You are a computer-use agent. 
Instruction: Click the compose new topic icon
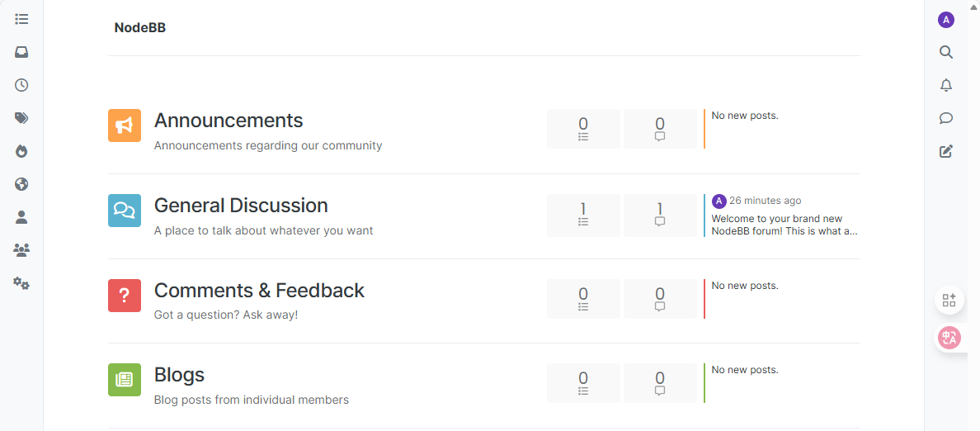tap(946, 151)
